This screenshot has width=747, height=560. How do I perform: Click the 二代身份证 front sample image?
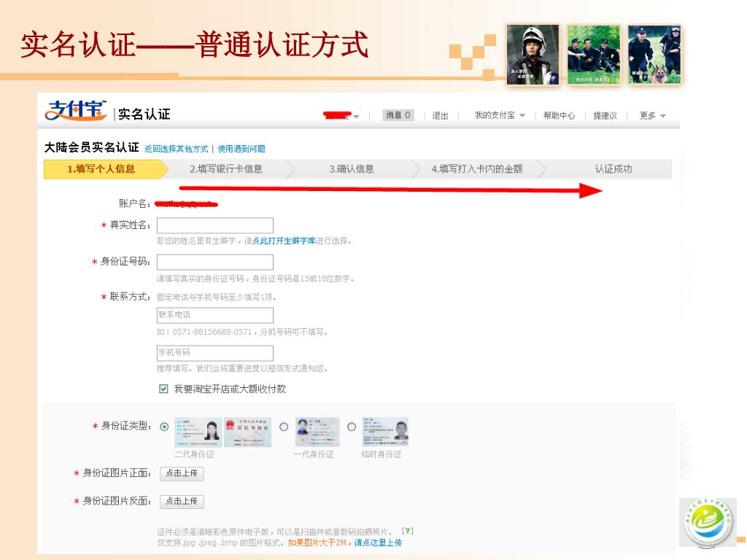pyautogui.click(x=198, y=432)
